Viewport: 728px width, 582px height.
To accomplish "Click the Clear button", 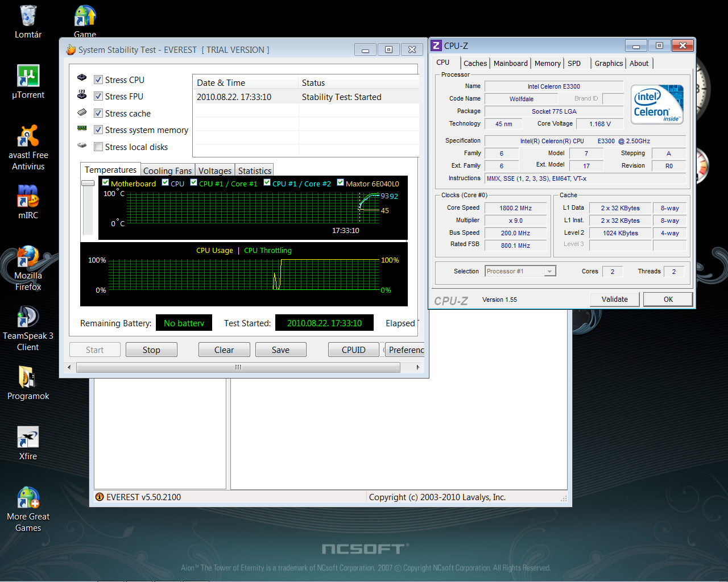I will (x=224, y=350).
